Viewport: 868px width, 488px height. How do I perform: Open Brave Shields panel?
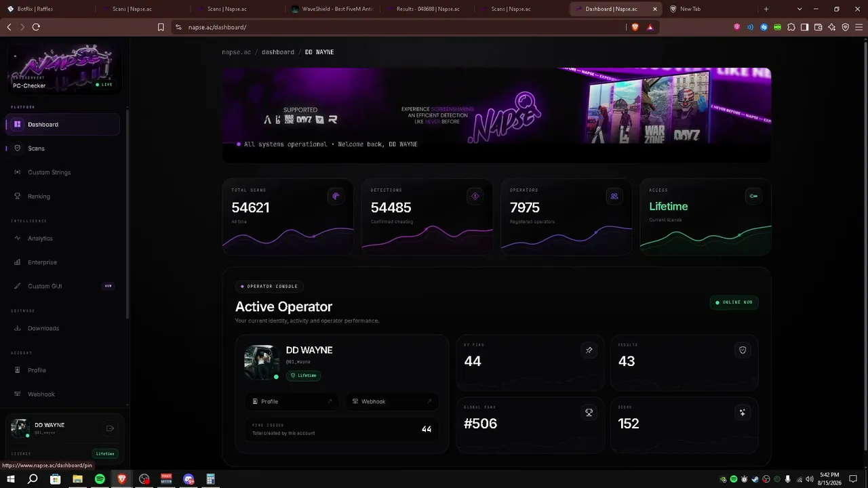coord(635,27)
